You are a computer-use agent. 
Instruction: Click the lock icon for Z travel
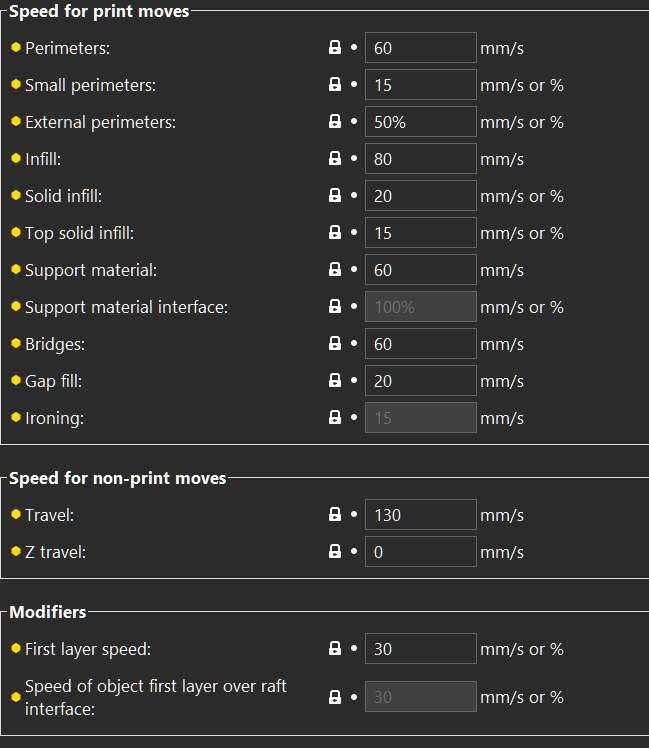(335, 551)
